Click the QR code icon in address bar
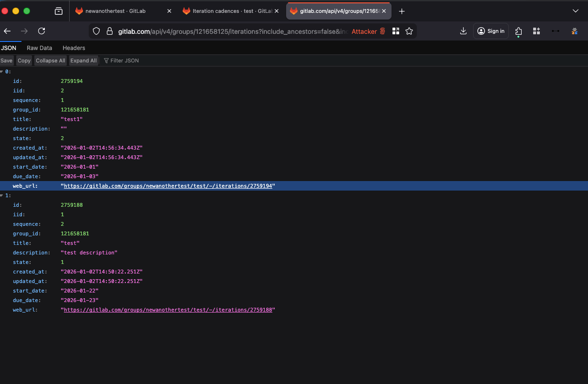Viewport: 588px width, 384px height. click(x=395, y=31)
